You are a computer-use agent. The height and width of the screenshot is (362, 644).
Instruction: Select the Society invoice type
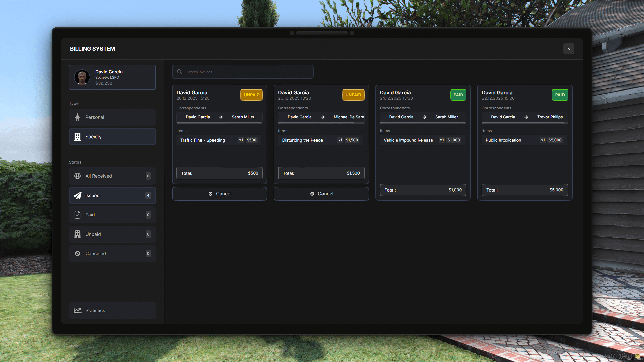pos(112,137)
